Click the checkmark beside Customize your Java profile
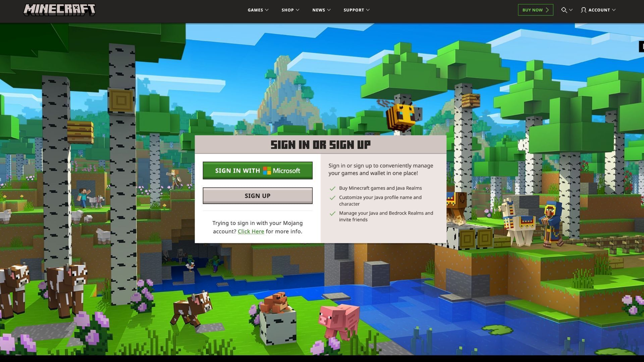Screen dimensions: 644x362 pos(332,198)
